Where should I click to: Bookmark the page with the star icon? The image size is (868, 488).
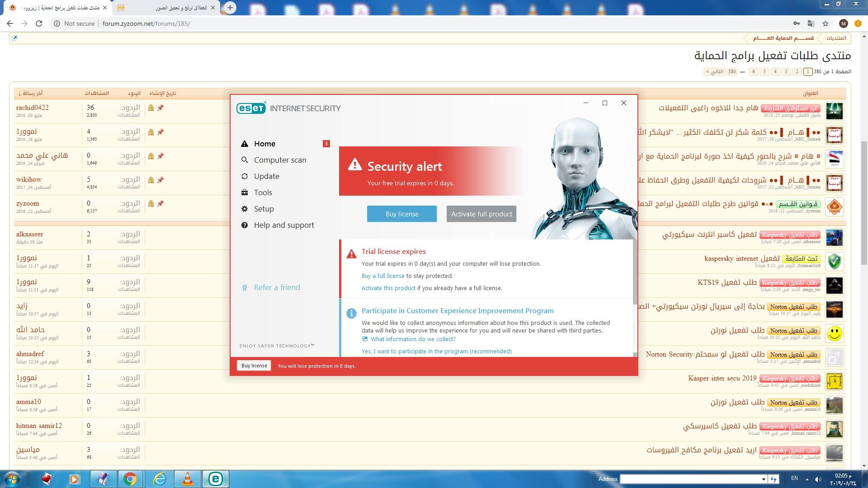pos(826,23)
